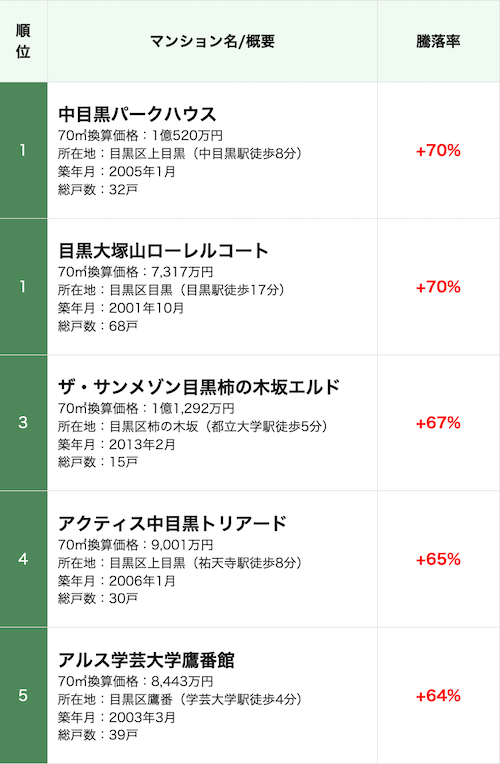500x764 pixels.
Task: Click price text 7,317万円
Action: coord(182,272)
